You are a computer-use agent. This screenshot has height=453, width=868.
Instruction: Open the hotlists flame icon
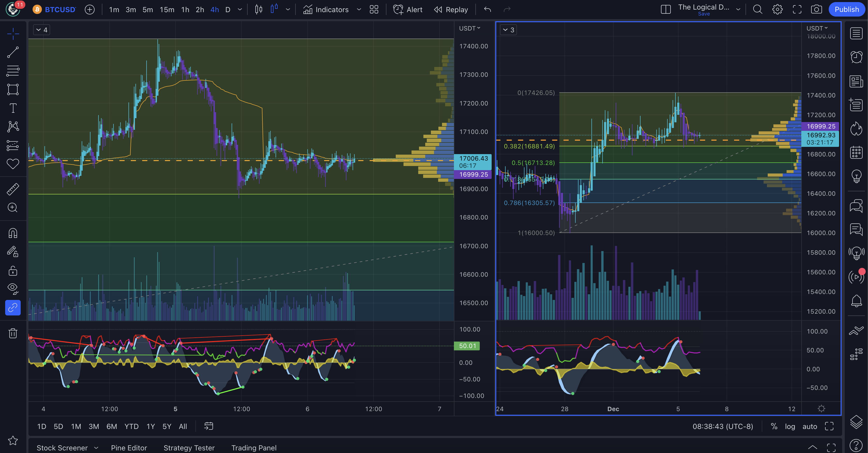coord(856,129)
